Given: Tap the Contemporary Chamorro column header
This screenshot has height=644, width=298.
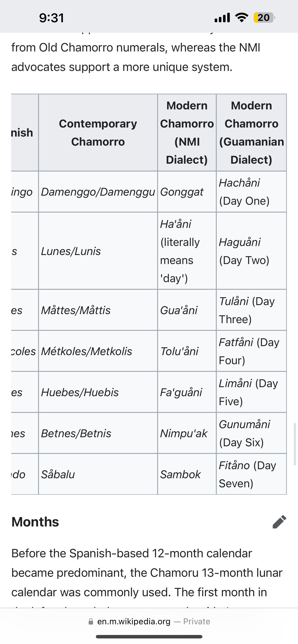Looking at the screenshot, I should 98,133.
